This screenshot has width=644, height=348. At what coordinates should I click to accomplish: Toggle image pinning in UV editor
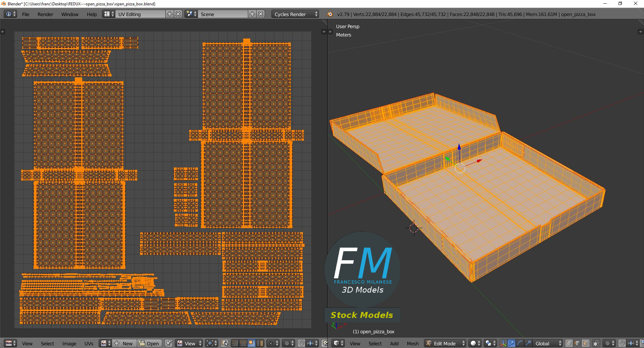point(168,343)
